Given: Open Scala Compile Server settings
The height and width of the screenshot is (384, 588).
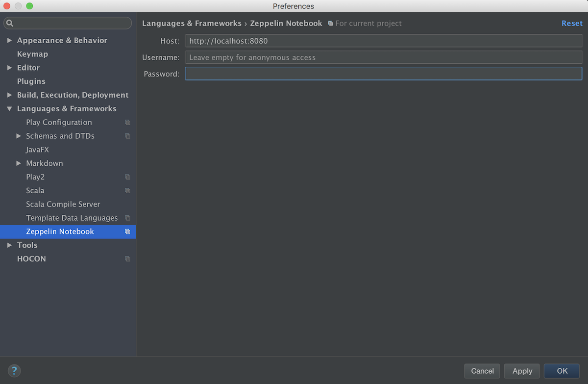Looking at the screenshot, I should click(x=63, y=204).
